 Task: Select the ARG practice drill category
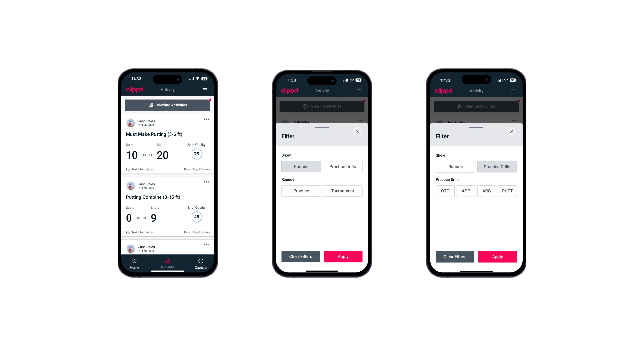pyautogui.click(x=486, y=190)
